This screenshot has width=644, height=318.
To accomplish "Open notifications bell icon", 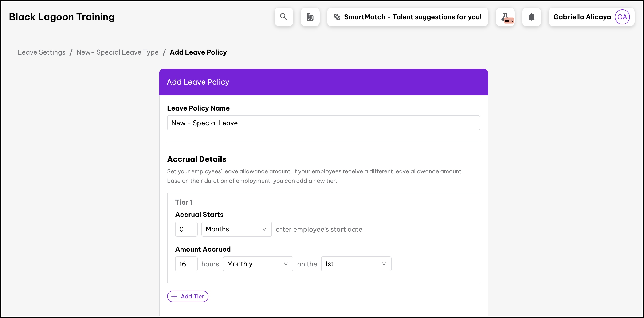I will [531, 17].
